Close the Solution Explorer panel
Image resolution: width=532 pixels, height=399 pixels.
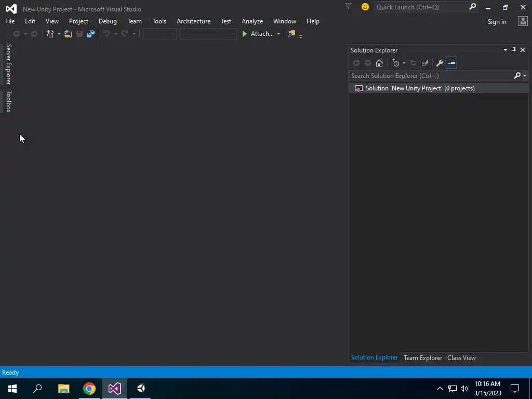tap(523, 50)
